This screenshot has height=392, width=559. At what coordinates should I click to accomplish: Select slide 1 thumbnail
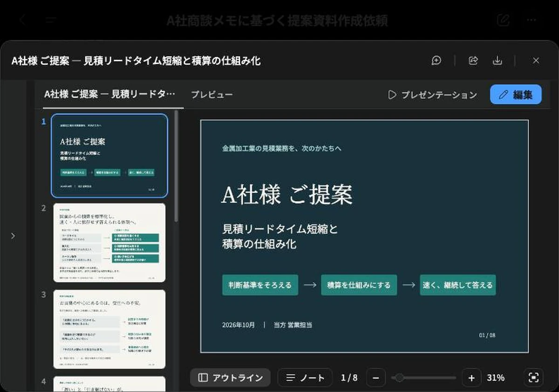(109, 156)
